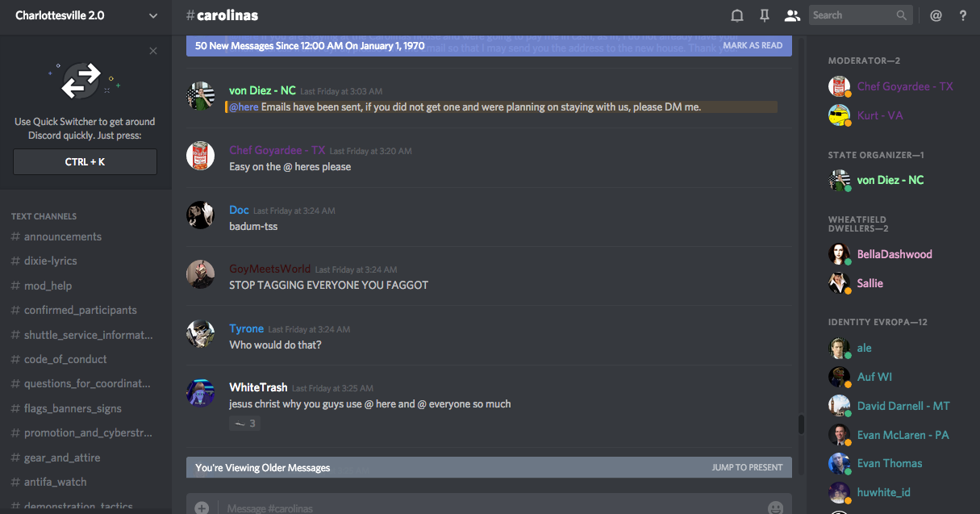Screen dimensions: 980x514
Task: Click the Search input field
Action: pos(853,15)
